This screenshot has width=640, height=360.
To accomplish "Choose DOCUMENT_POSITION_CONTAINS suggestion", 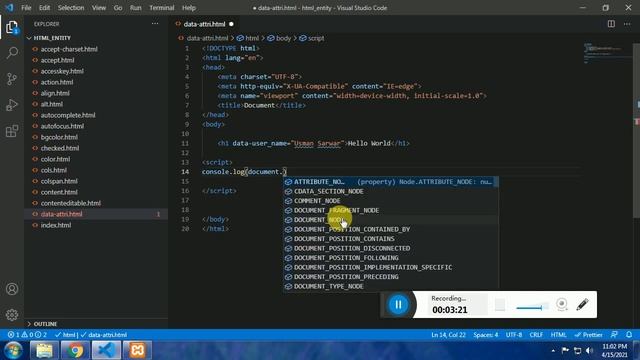I will pyautogui.click(x=391, y=239).
